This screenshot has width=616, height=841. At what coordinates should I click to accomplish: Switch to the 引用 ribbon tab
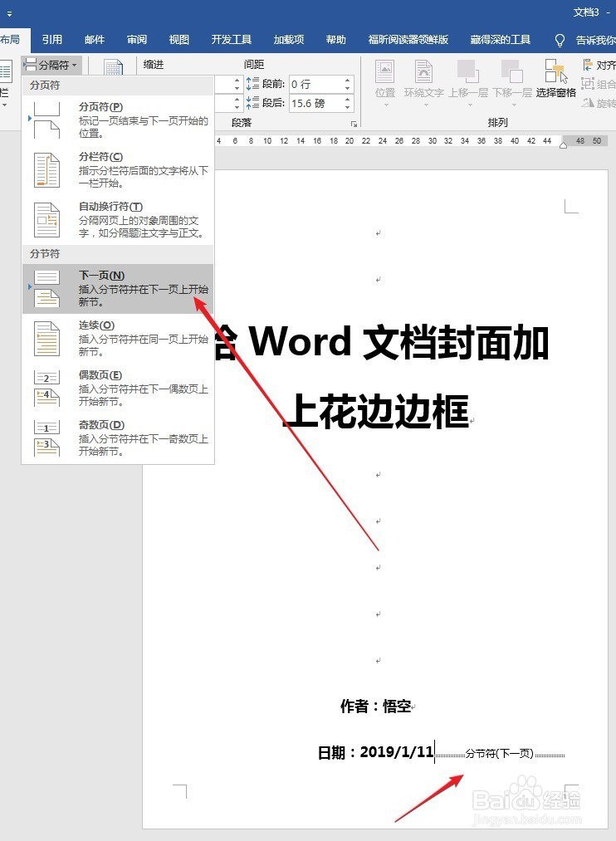click(52, 40)
